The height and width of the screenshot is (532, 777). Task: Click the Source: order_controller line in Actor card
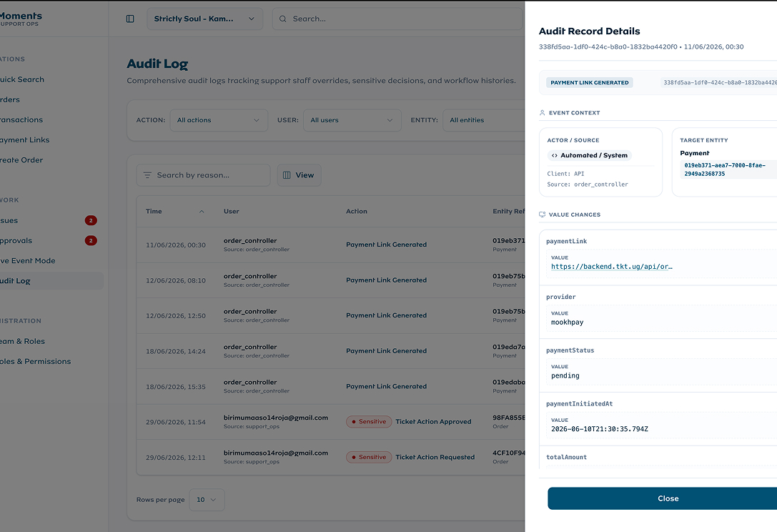click(x=588, y=184)
